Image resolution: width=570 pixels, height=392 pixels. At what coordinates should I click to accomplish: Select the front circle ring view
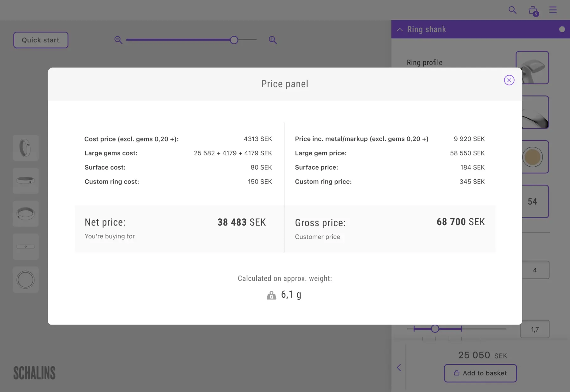[26, 279]
